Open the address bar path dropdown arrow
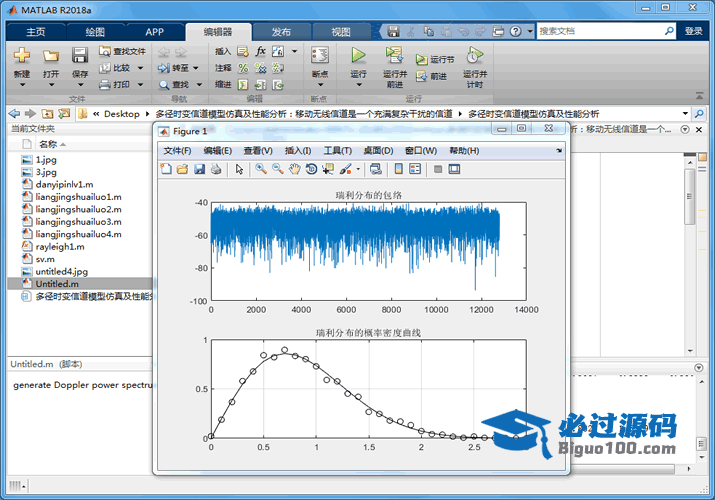 pyautogui.click(x=685, y=113)
